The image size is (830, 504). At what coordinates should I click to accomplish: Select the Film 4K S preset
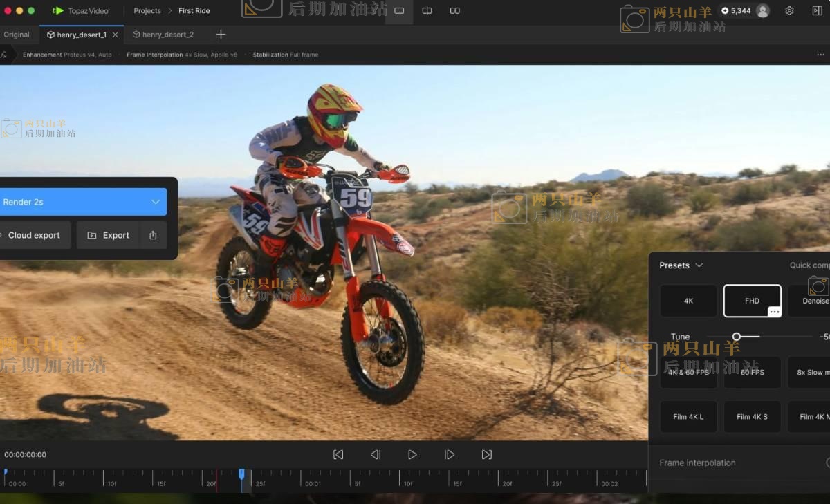click(752, 417)
